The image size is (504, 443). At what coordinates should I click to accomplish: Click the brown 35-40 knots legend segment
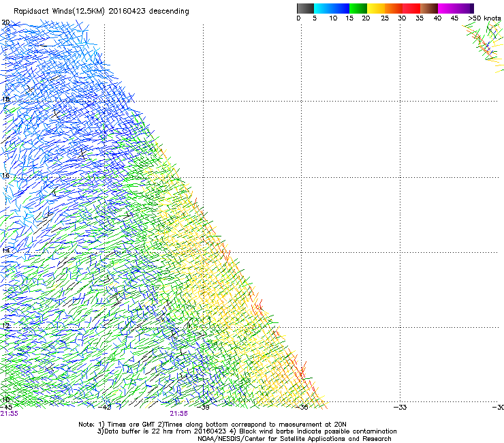[429, 8]
